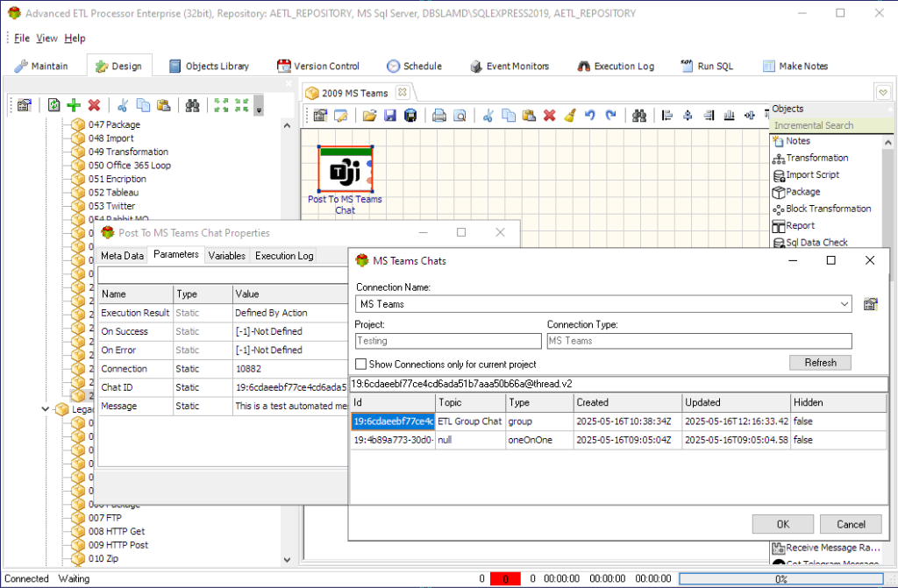898x588 pixels.
Task: Select the Post To MS Teams Chat object on the canvas
Action: click(x=346, y=169)
